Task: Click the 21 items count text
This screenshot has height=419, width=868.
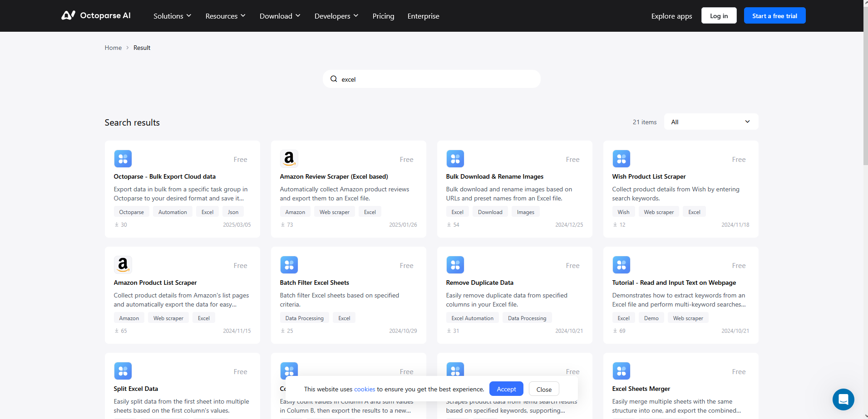Action: (645, 122)
